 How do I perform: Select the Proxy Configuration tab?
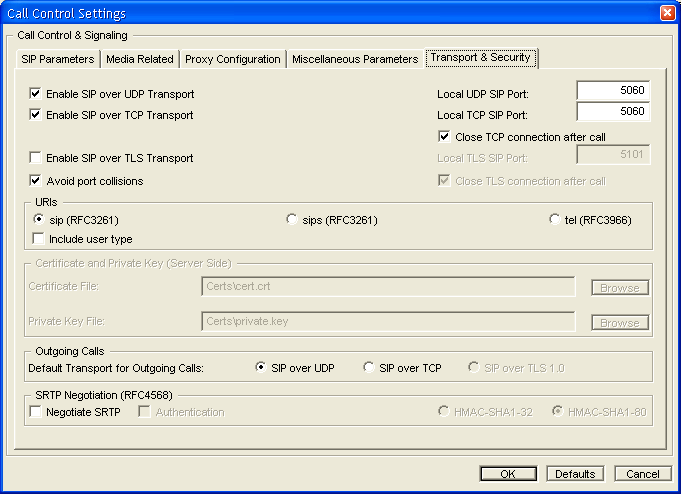click(x=233, y=59)
